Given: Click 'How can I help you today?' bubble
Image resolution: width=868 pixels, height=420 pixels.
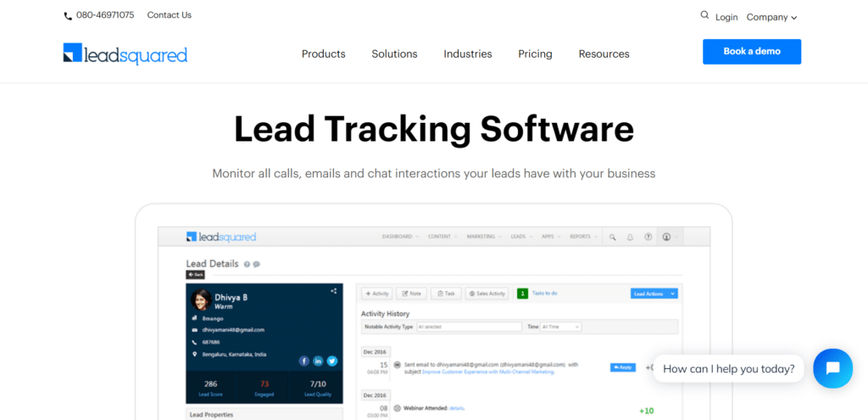Looking at the screenshot, I should point(728,368).
